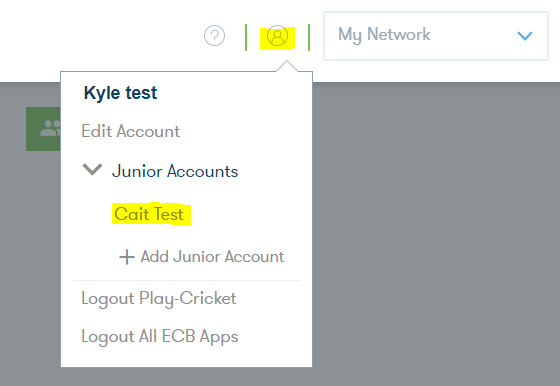Open help via the question mark icon
The height and width of the screenshot is (386, 560).
(214, 36)
